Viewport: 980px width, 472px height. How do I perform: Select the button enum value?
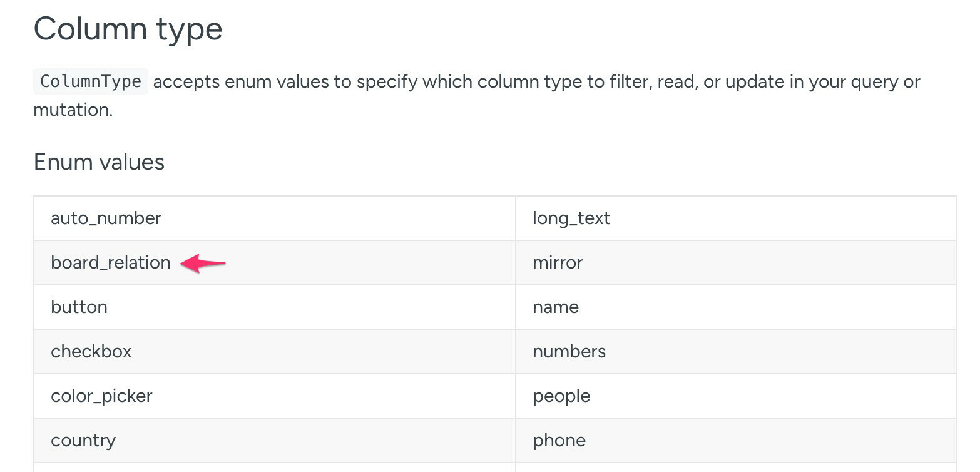tap(79, 307)
